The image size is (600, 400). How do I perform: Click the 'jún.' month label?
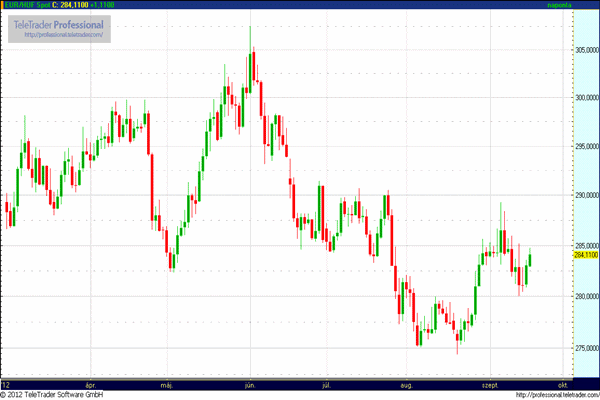(x=250, y=385)
